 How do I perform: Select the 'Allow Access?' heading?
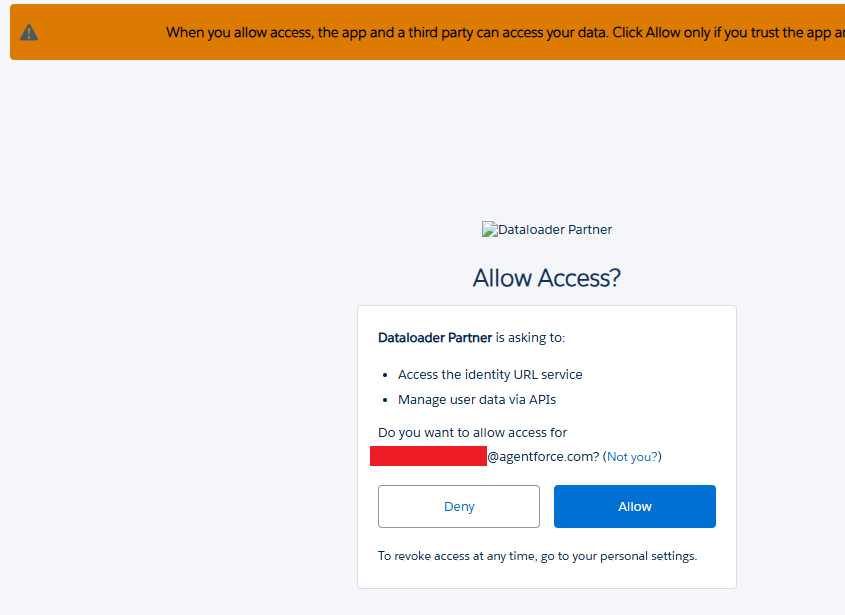click(546, 278)
